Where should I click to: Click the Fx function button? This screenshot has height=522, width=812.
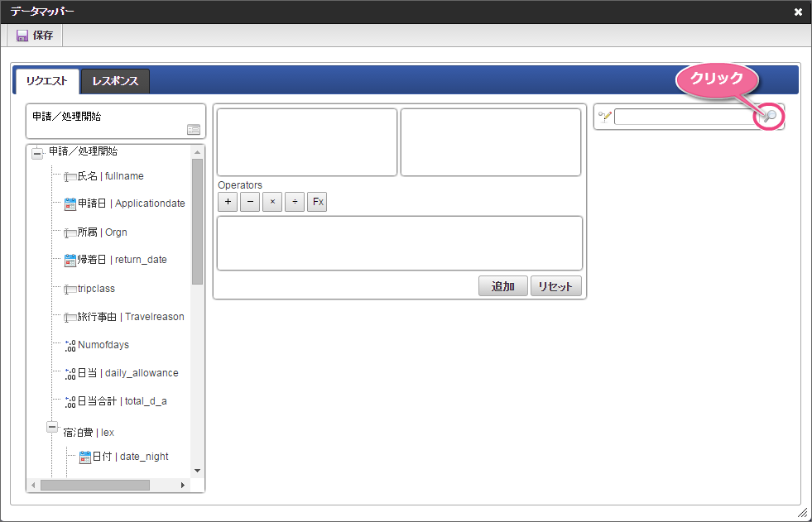[318, 202]
